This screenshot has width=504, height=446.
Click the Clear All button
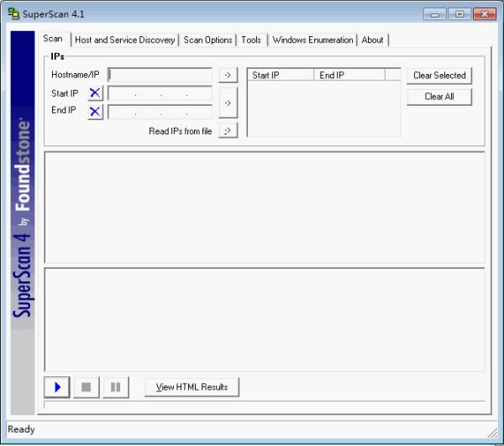coord(439,97)
